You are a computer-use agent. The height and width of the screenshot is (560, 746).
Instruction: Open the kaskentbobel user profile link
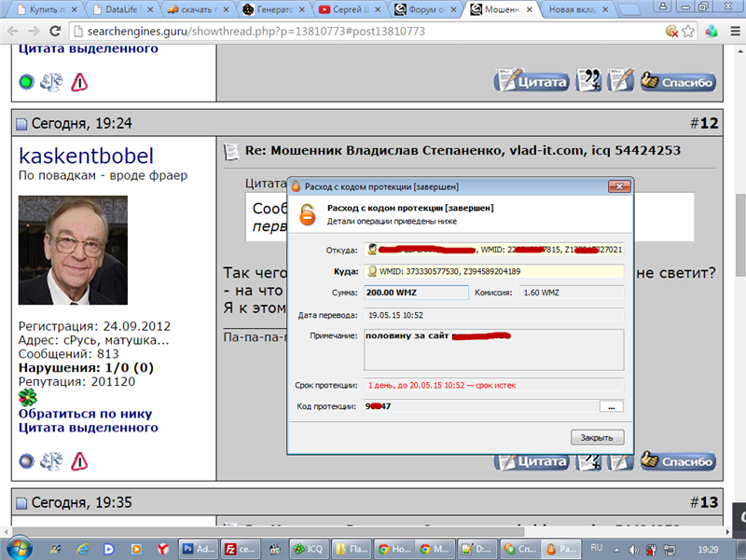tap(86, 156)
